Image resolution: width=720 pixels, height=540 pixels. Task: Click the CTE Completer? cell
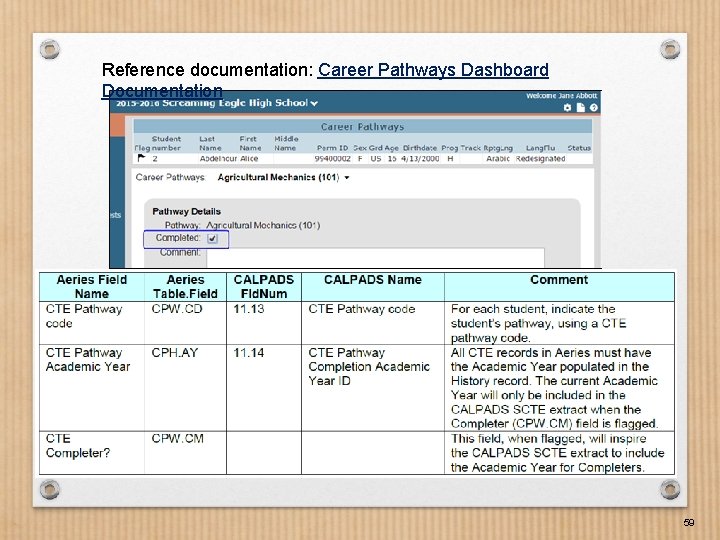(92, 453)
